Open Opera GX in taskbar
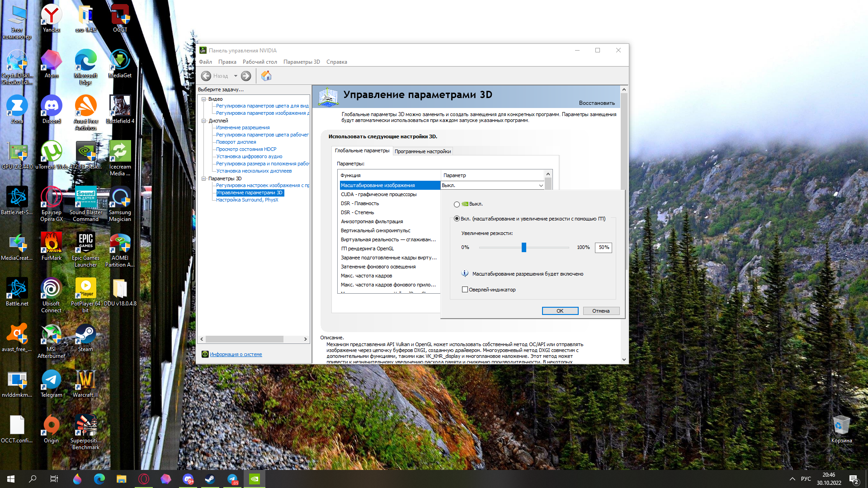 tap(144, 479)
